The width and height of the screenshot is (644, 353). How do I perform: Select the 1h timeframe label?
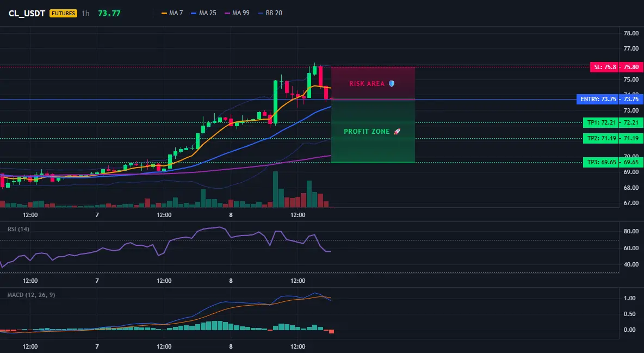(x=85, y=13)
